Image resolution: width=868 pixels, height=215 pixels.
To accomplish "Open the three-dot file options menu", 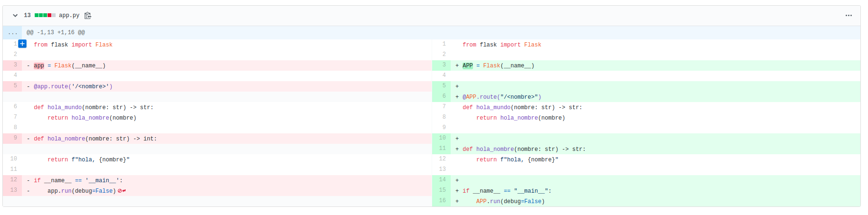I will [x=849, y=16].
